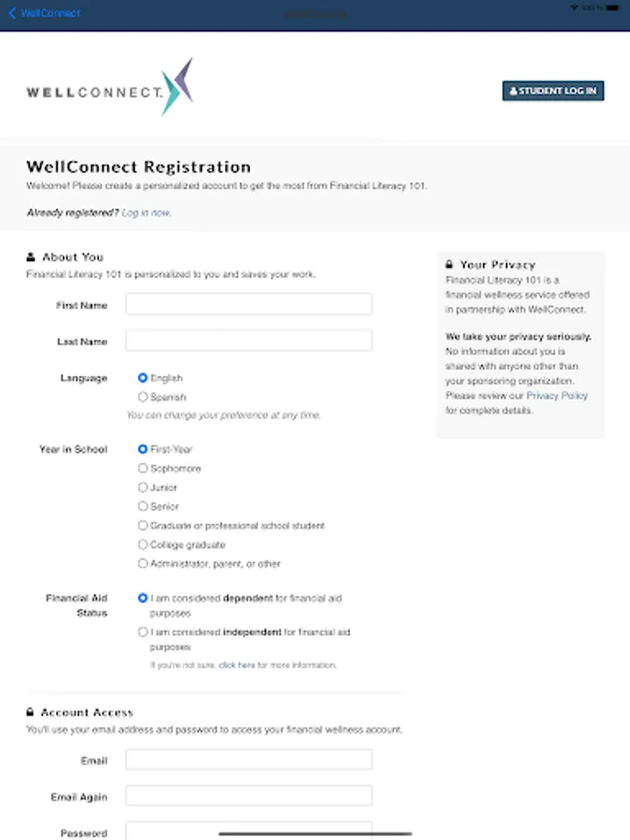Focus the First Name field
This screenshot has height=840, width=630.
[248, 304]
